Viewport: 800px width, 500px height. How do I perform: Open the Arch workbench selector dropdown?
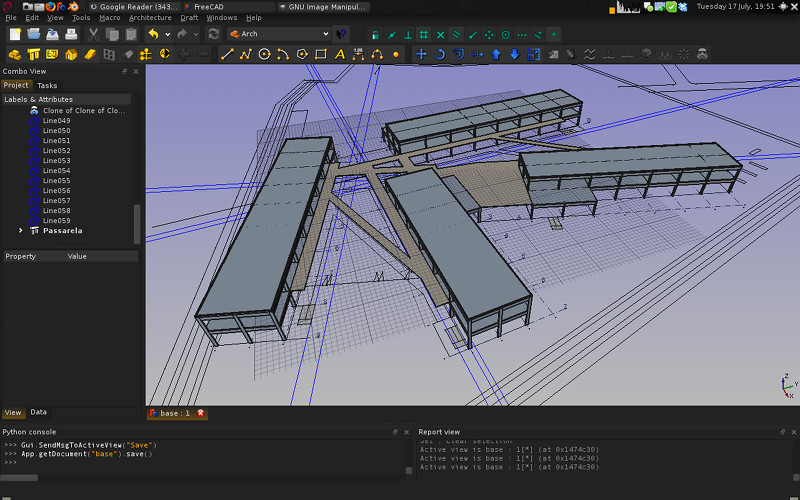point(279,34)
